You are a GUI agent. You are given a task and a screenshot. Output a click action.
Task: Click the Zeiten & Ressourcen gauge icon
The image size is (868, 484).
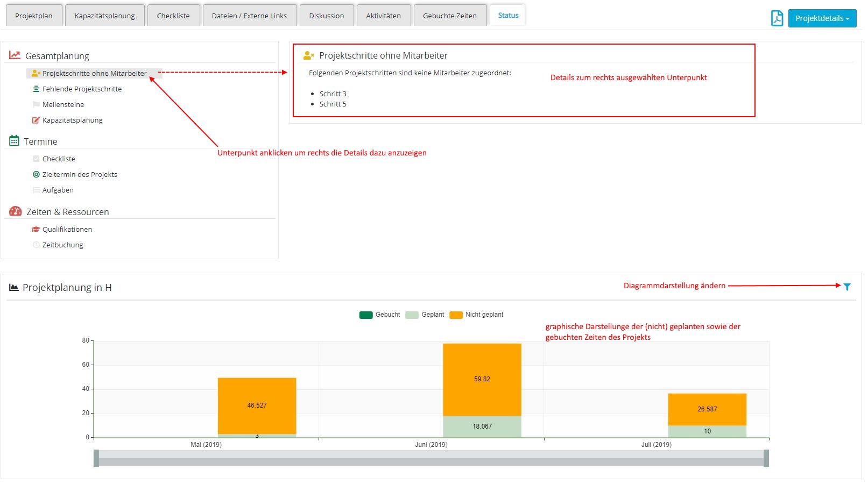click(16, 211)
